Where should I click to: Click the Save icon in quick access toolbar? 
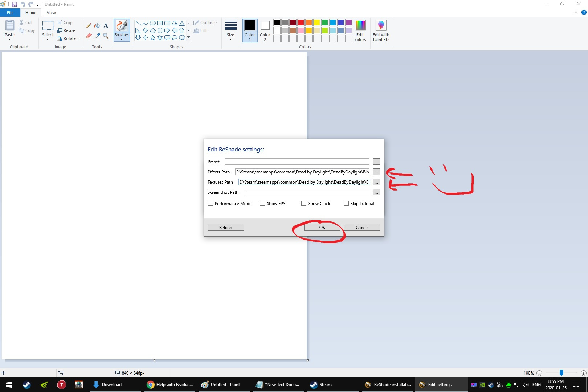coord(15,4)
